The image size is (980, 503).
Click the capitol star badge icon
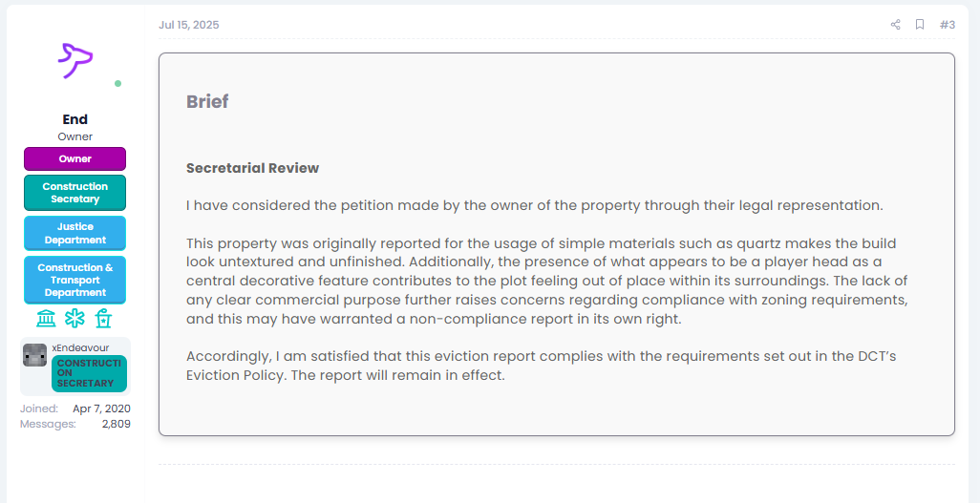(x=103, y=320)
